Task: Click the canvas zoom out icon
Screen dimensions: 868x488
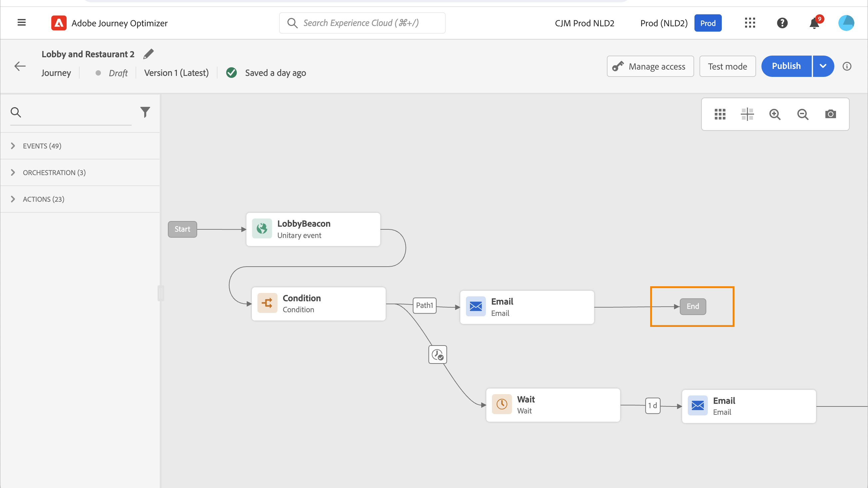Action: point(803,114)
